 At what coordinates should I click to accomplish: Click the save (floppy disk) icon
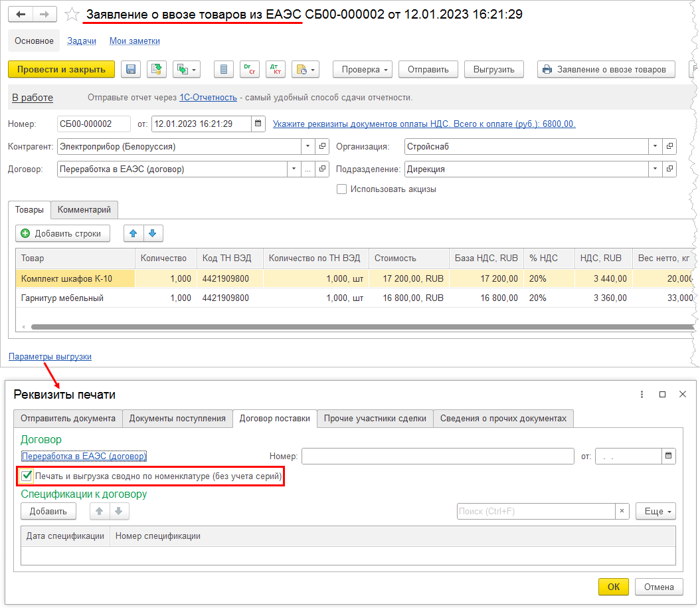tap(131, 69)
